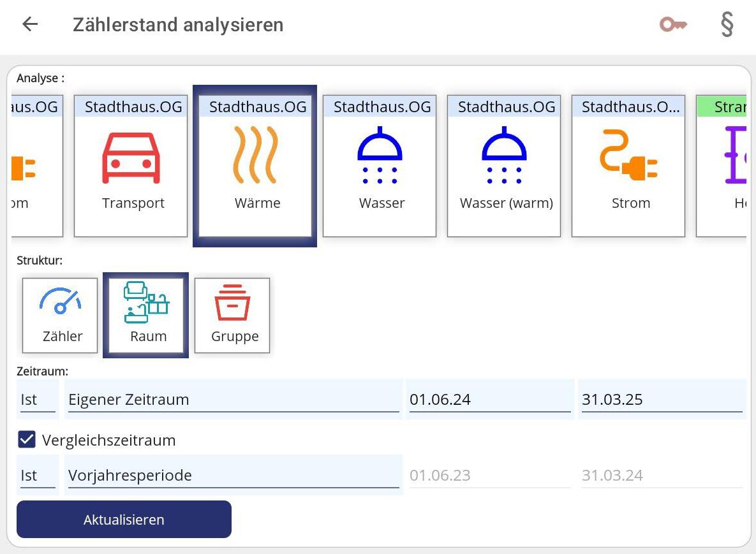Uncheck the Vergleichszeitraum checkbox

[x=26, y=440]
